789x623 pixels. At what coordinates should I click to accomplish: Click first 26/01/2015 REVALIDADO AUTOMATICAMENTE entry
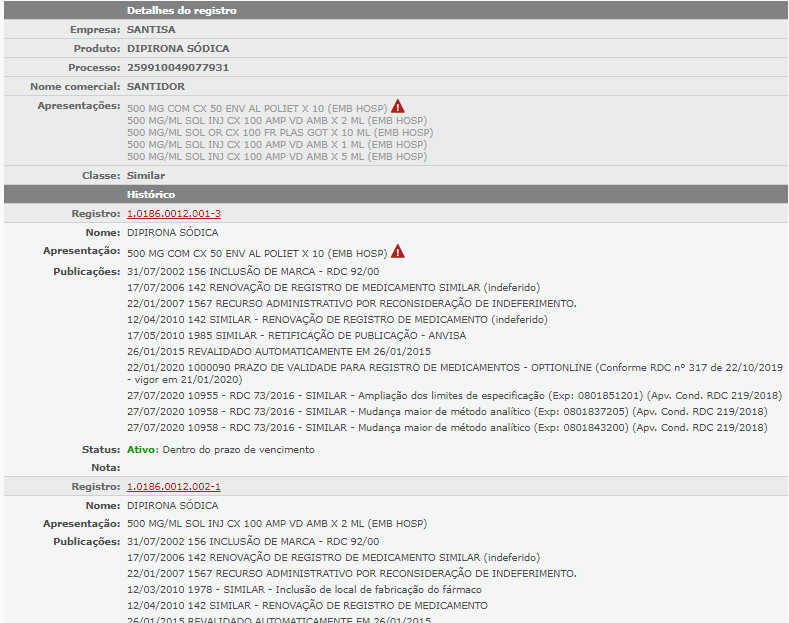(x=279, y=352)
